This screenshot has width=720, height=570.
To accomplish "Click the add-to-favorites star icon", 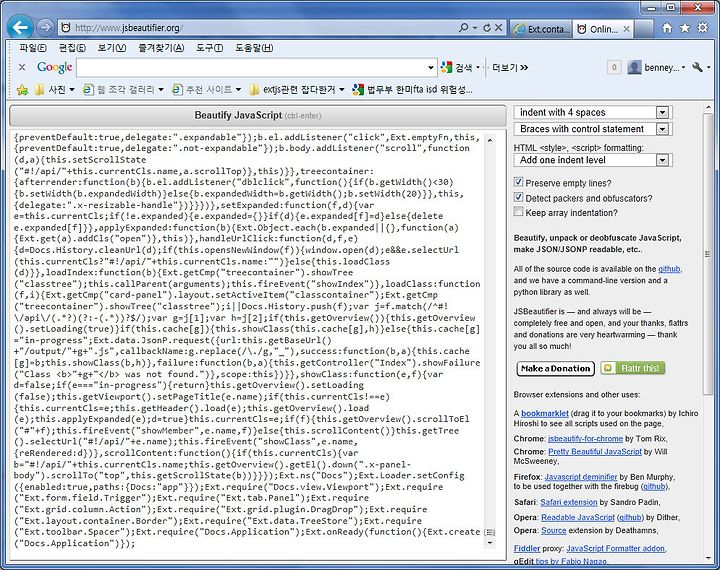I will click(22, 90).
